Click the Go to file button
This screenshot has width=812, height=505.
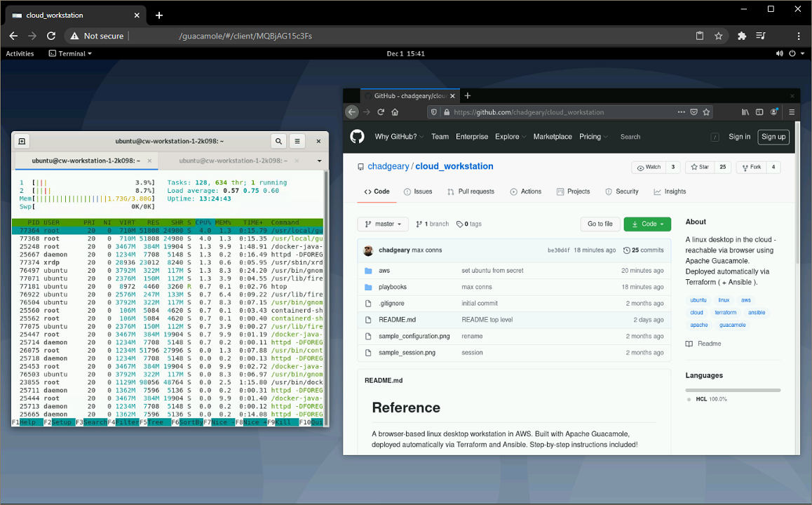point(600,224)
